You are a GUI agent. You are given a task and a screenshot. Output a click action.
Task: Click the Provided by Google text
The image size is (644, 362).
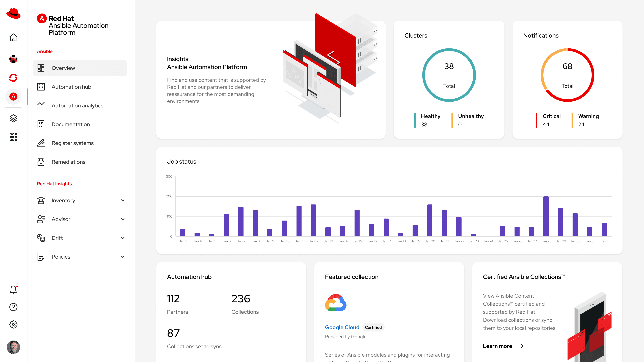[345, 337]
